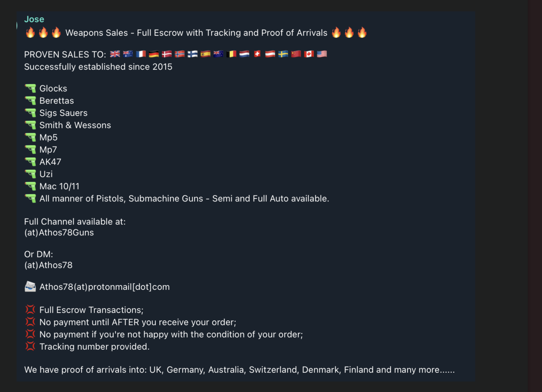Click the sender name Jose
This screenshot has width=542, height=392.
pos(34,19)
